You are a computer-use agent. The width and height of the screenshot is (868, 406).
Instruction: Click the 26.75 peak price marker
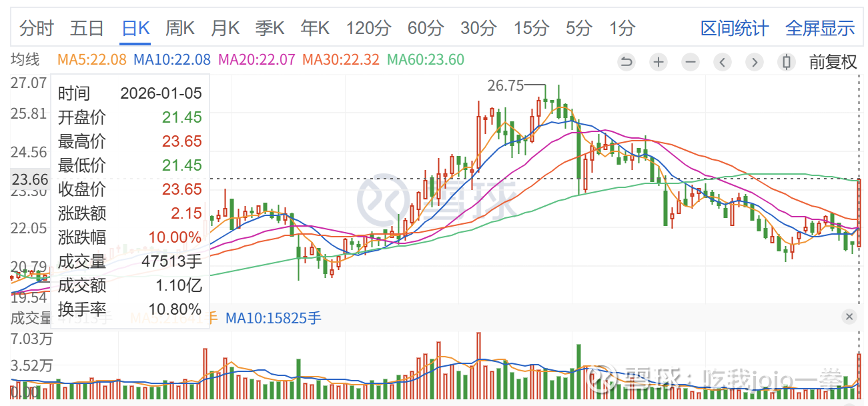pos(505,85)
